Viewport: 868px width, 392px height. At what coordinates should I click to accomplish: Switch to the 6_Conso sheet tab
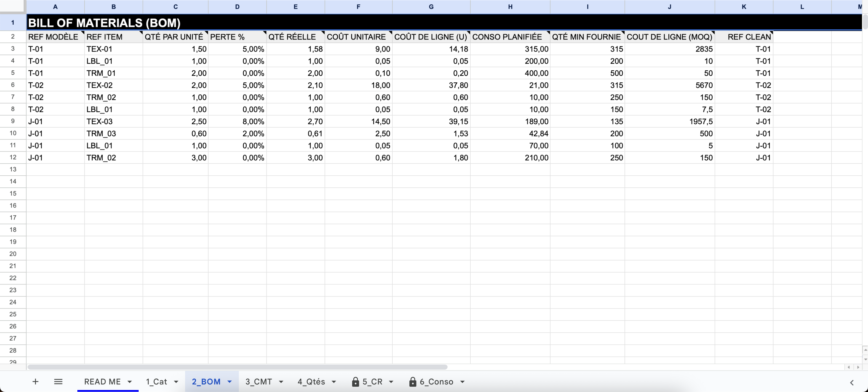click(x=436, y=381)
